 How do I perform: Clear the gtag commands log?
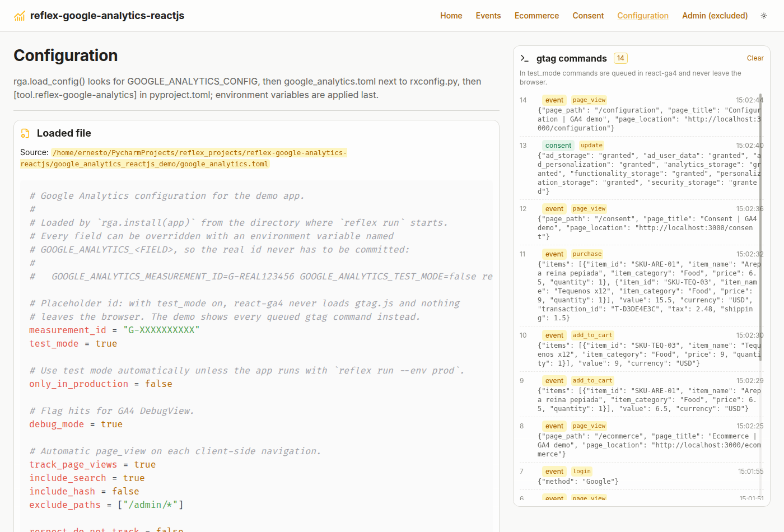[755, 58]
